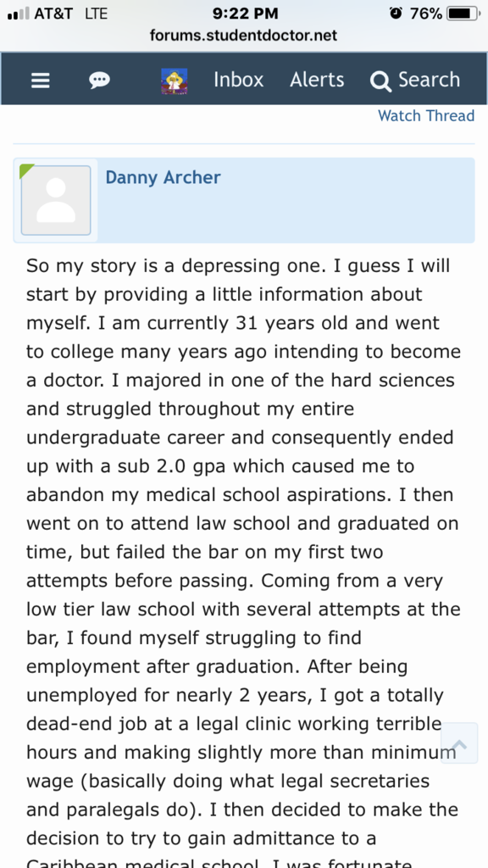This screenshot has width=488, height=868.
Task: Tap the cellular signal bars icon
Action: click(x=19, y=14)
